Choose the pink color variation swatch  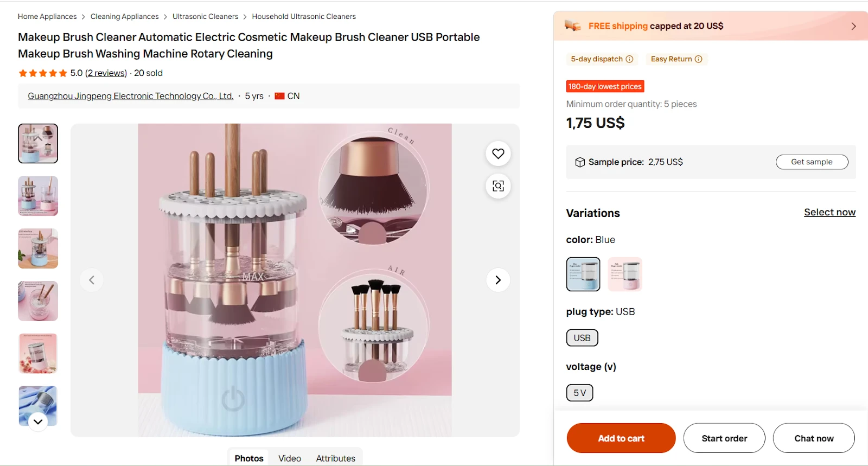[x=625, y=274]
